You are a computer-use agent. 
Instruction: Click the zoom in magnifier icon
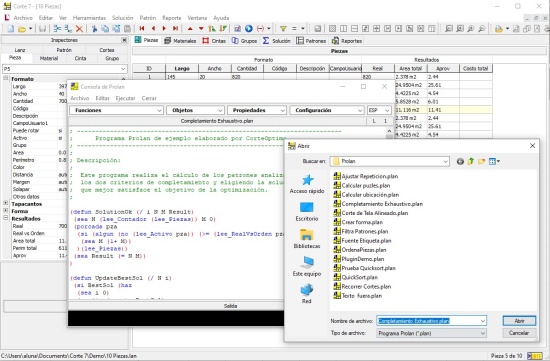coord(471,29)
